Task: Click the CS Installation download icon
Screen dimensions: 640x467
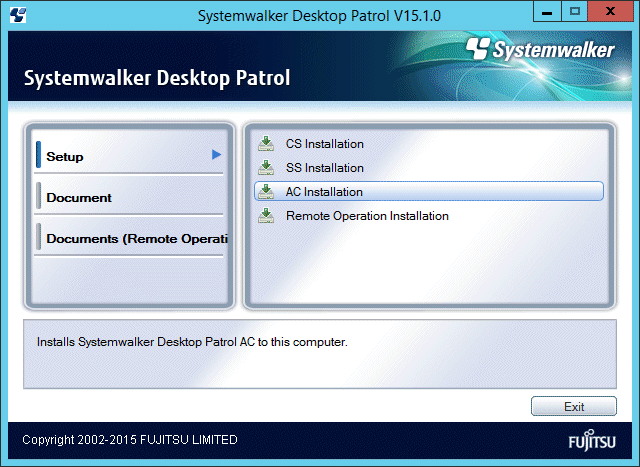Action: click(x=266, y=144)
